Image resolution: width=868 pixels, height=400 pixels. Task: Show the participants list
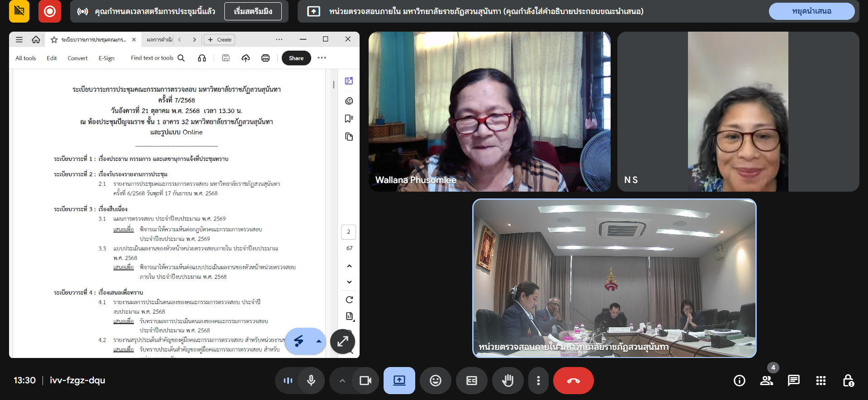[x=766, y=381]
